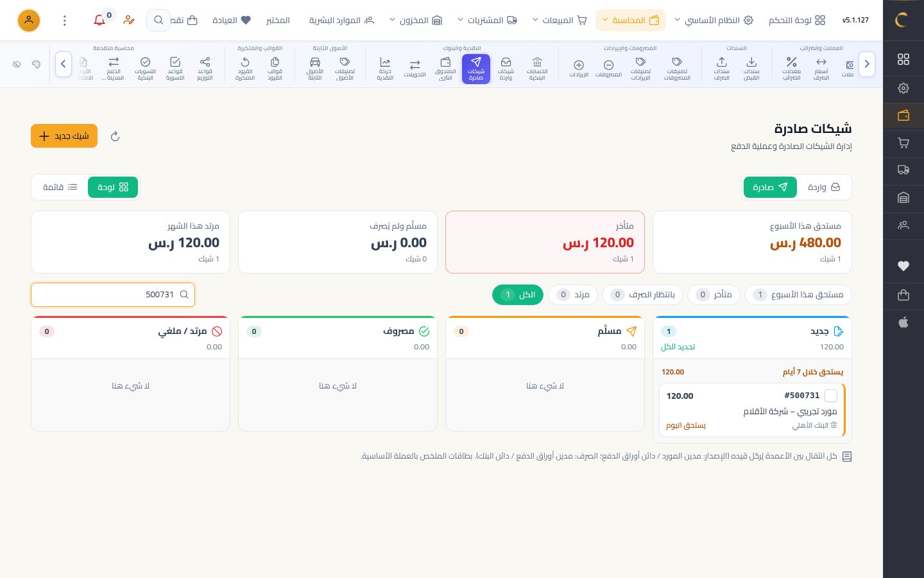Expand the المحاسبة menu dropdown
Screen dimensions: 924x578
(631, 21)
